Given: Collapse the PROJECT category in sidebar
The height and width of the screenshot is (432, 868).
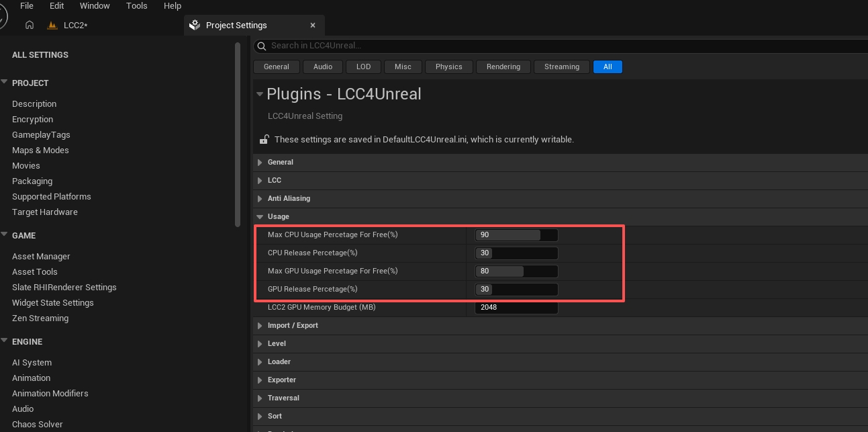Looking at the screenshot, I should 4,82.
